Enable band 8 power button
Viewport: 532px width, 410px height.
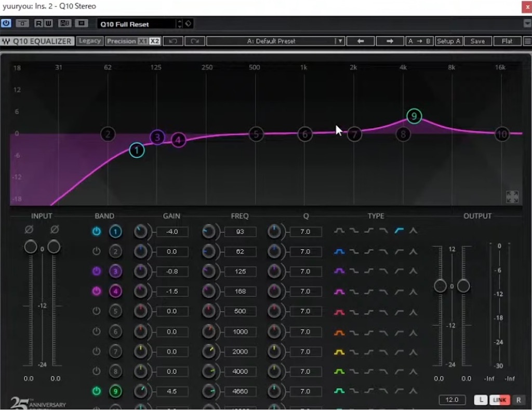tap(97, 372)
